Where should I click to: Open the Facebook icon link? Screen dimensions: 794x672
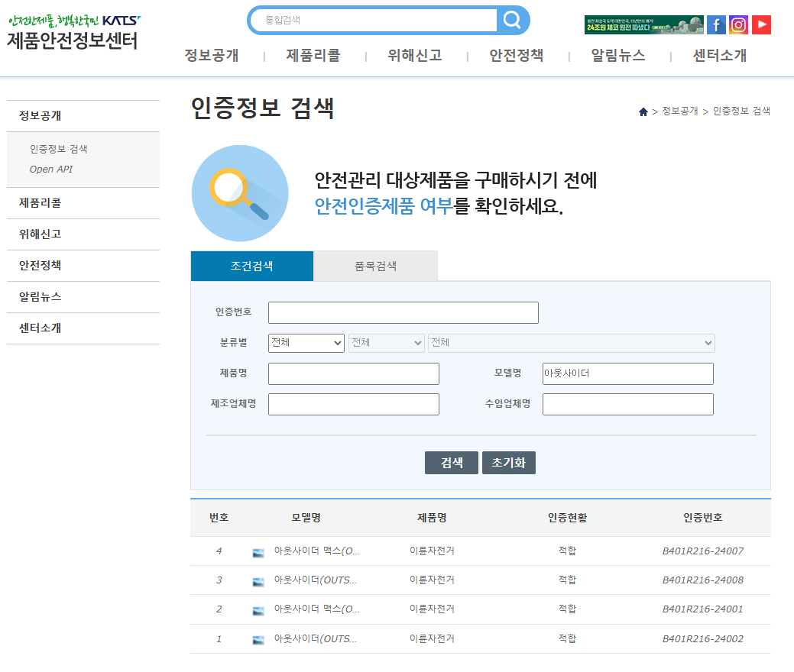716,24
